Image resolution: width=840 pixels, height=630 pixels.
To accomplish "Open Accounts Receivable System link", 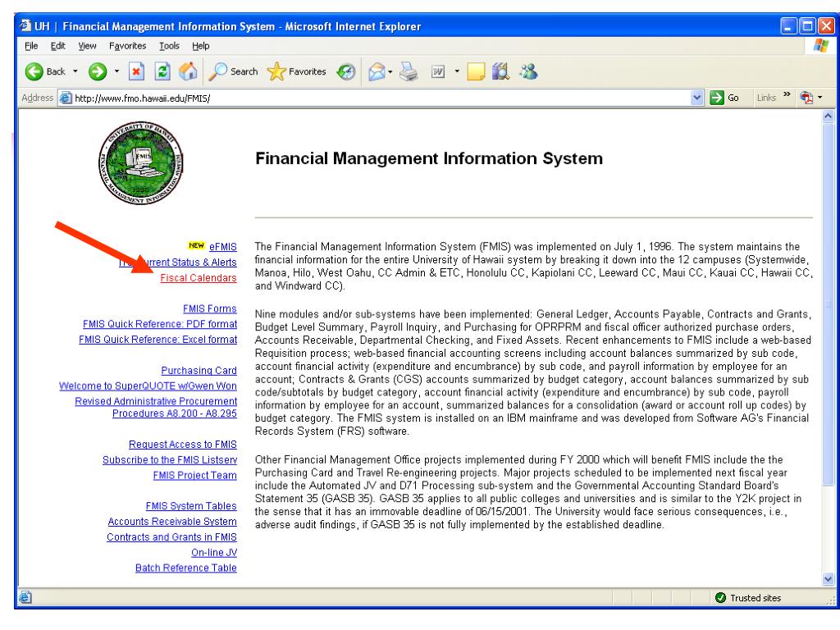I will (x=172, y=522).
